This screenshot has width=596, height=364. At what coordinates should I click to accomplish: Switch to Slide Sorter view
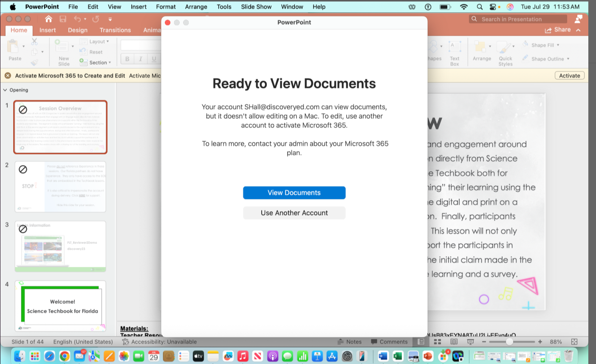pyautogui.click(x=438, y=342)
